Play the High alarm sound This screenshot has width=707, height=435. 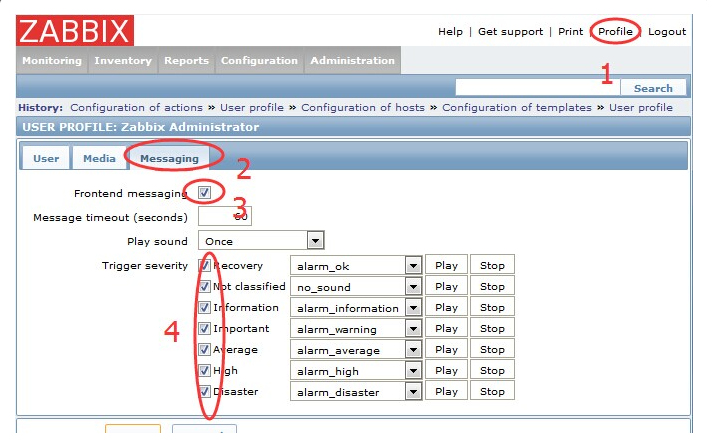point(446,370)
